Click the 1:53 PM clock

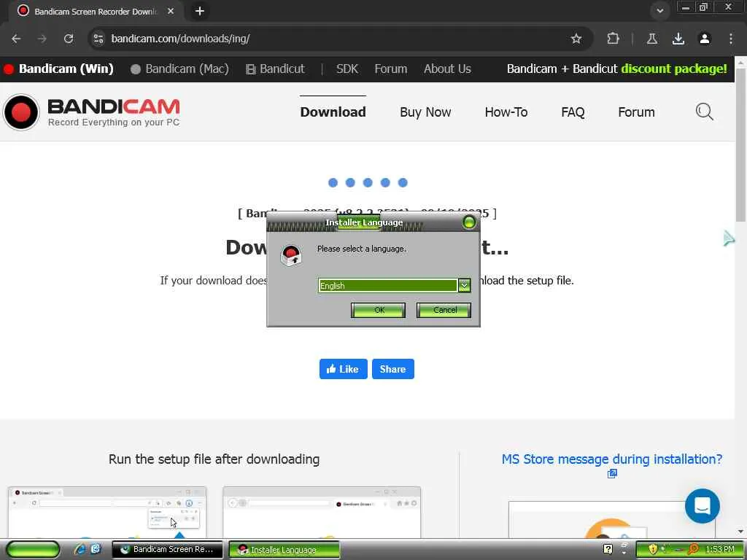720,550
